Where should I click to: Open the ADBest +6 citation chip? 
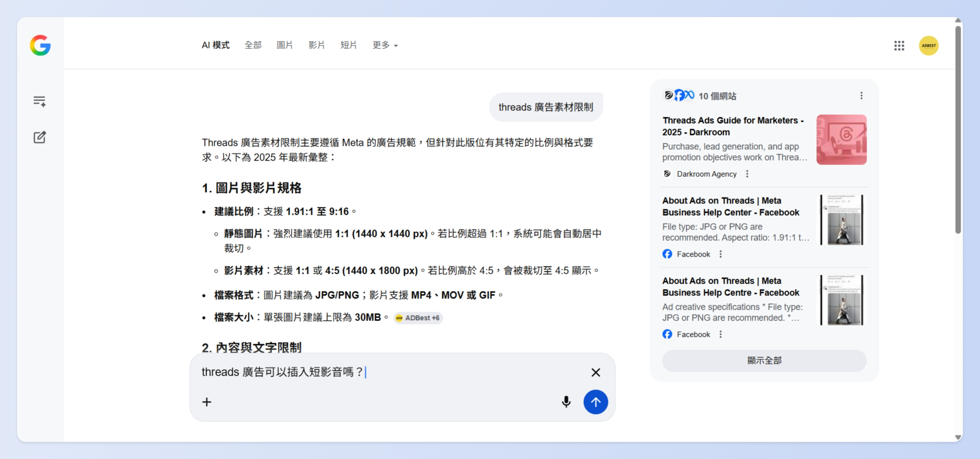(x=417, y=318)
